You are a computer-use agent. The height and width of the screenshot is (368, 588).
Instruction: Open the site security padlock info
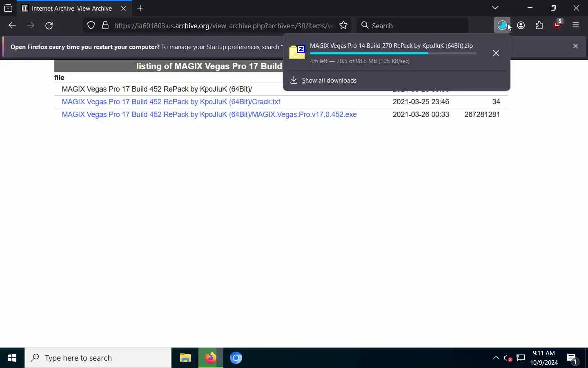point(105,25)
